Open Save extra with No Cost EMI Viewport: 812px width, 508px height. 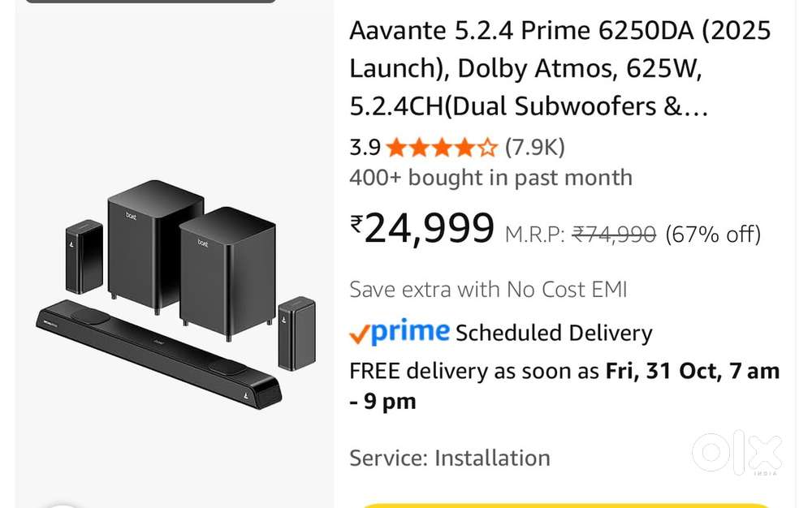488,289
